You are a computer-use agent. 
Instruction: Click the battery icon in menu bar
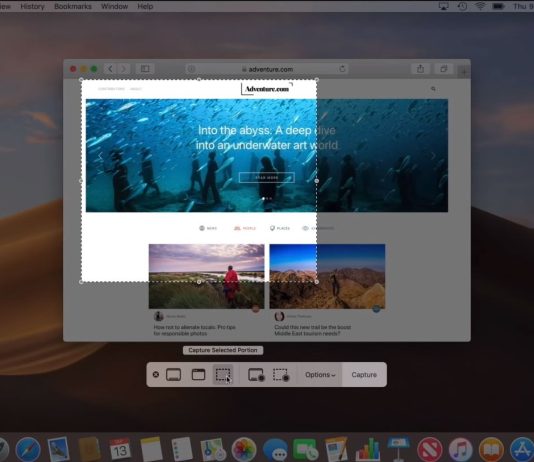pos(498,6)
